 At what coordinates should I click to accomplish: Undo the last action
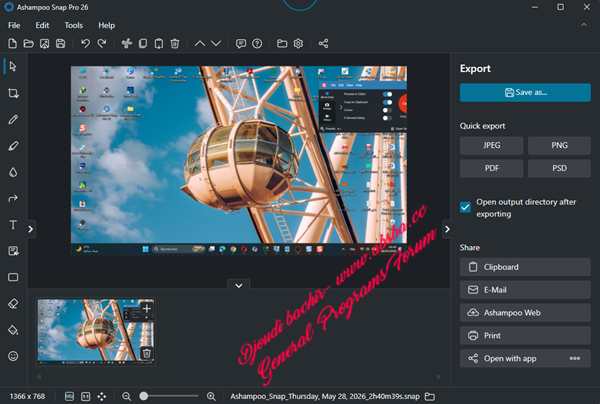pyautogui.click(x=85, y=44)
